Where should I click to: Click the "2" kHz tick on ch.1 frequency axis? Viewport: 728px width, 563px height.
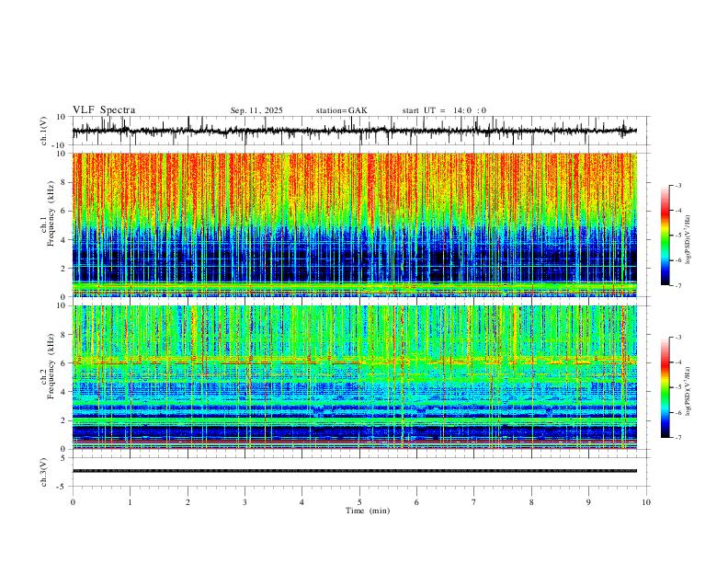click(63, 268)
